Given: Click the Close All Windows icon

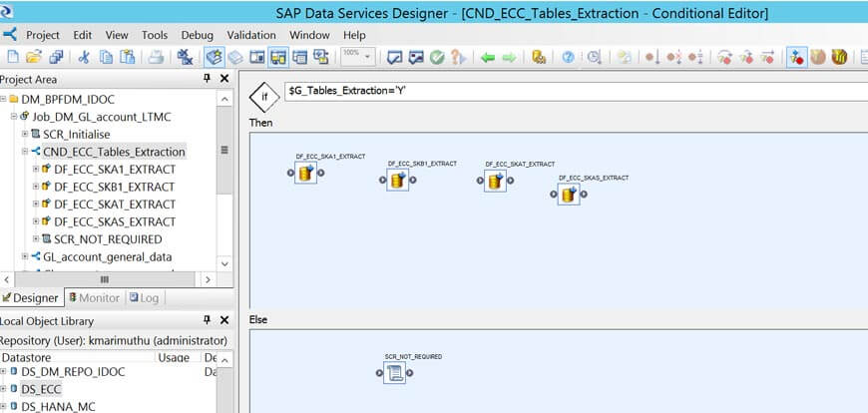Looking at the screenshot, I should tap(185, 57).
